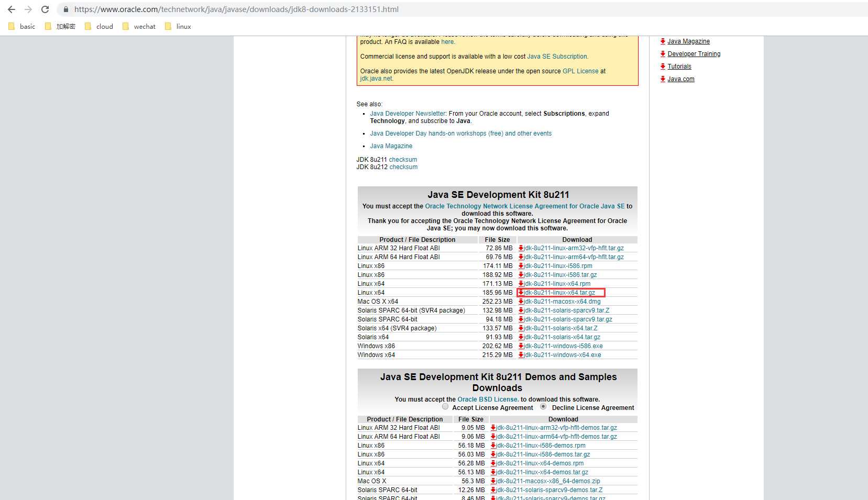The image size is (868, 500).
Task: Download jdk-8u211-linux-x64-demos.tar.gz
Action: point(543,472)
